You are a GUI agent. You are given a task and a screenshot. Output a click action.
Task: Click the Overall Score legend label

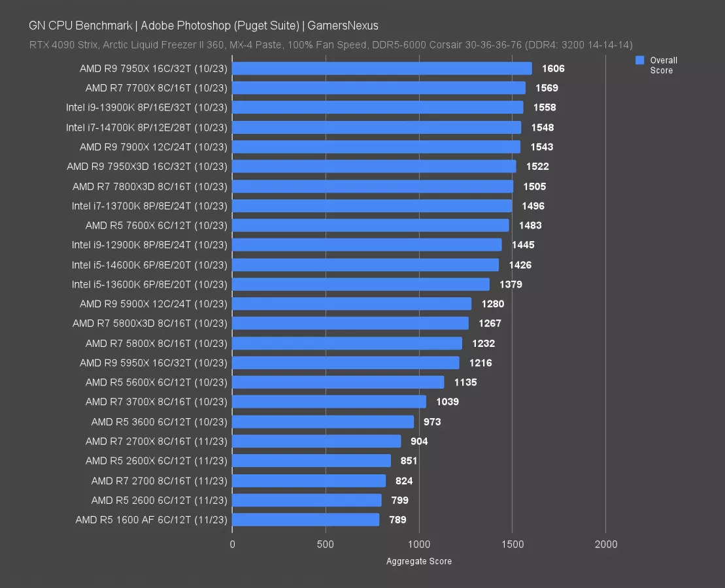(x=663, y=65)
